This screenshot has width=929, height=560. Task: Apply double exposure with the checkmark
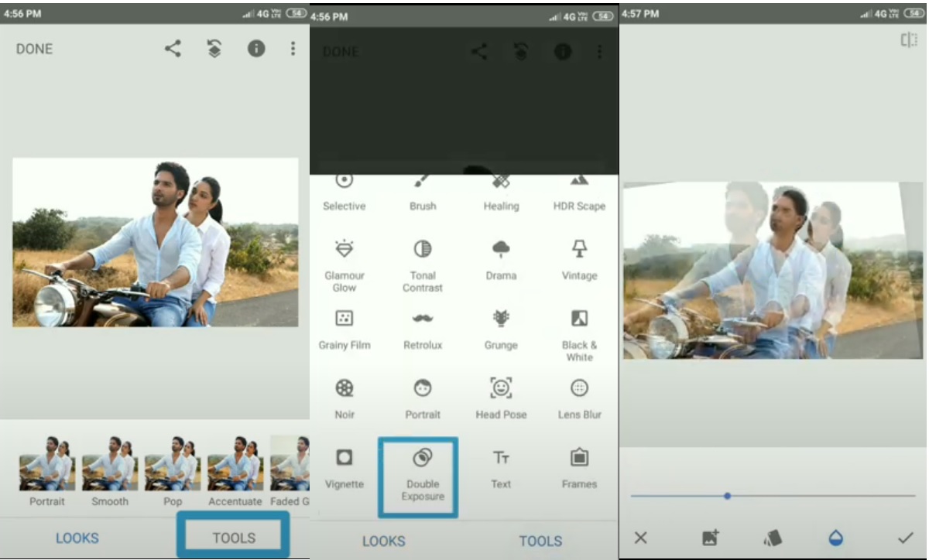click(x=905, y=538)
